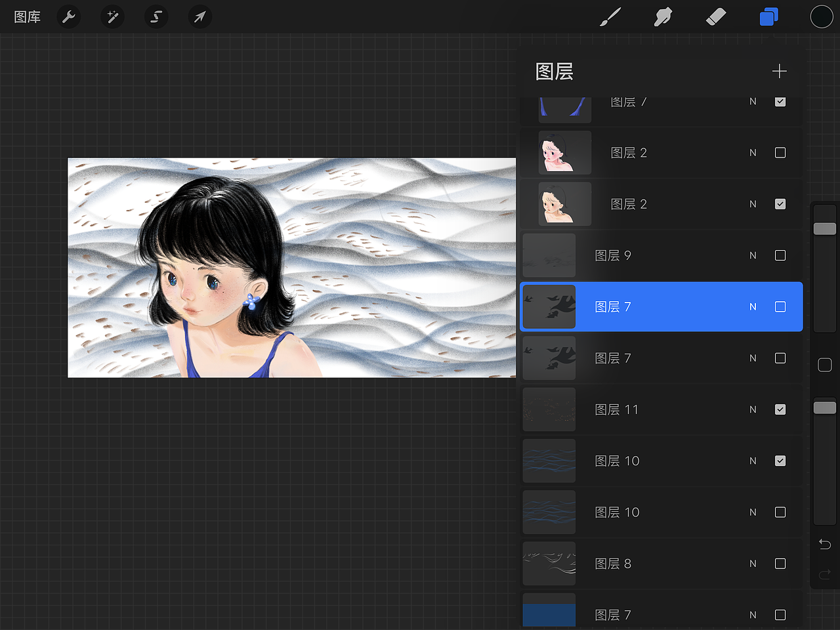Open blend mode N on non-highlighted bird 图层 7

click(x=753, y=358)
